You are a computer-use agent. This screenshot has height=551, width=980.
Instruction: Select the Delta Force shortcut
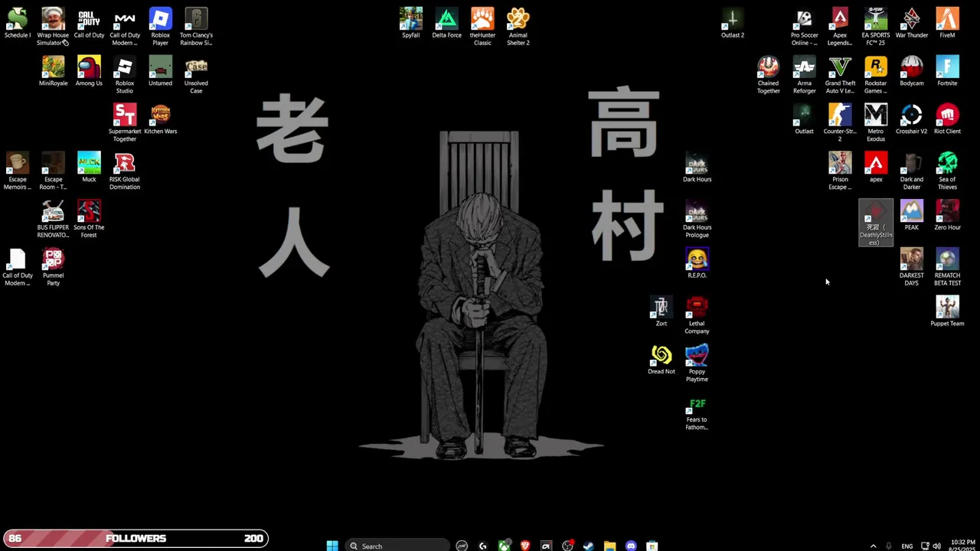(x=446, y=23)
